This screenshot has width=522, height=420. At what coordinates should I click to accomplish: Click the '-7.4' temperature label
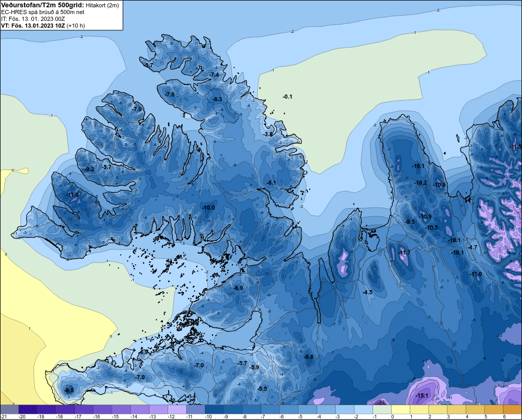(x=215, y=75)
